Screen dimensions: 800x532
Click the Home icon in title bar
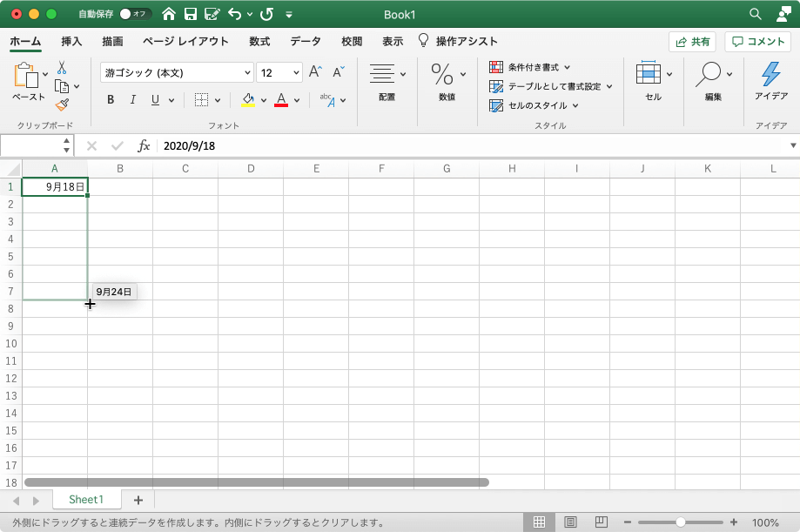pyautogui.click(x=169, y=14)
